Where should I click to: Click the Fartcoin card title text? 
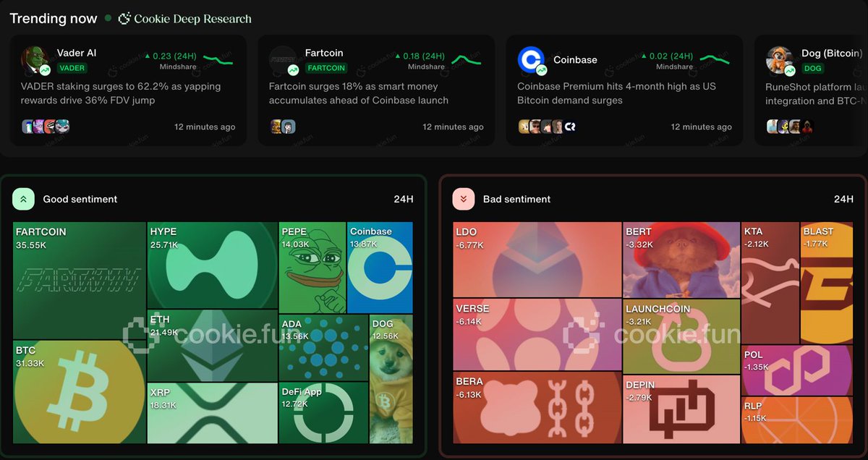(x=324, y=53)
